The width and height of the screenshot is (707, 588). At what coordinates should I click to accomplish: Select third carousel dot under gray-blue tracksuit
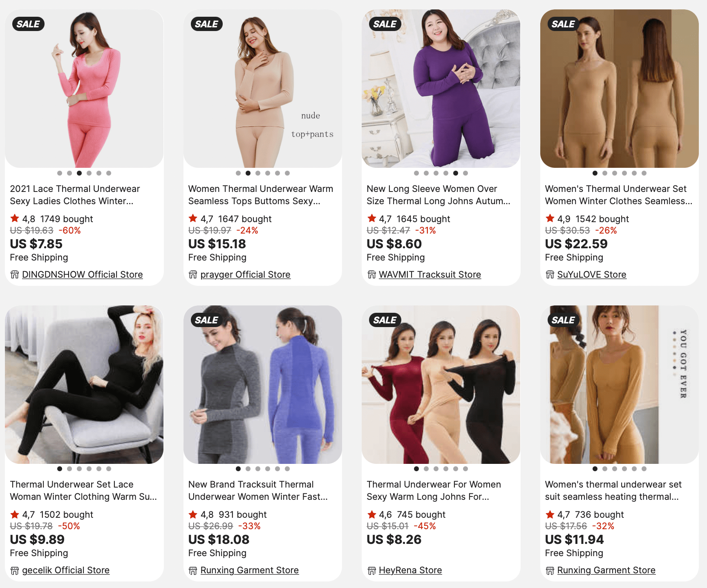tap(258, 469)
